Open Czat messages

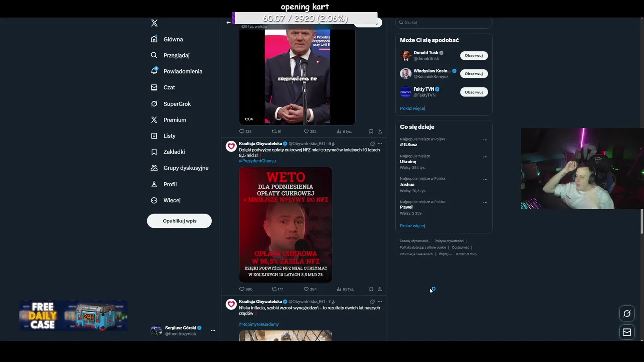[x=163, y=87]
